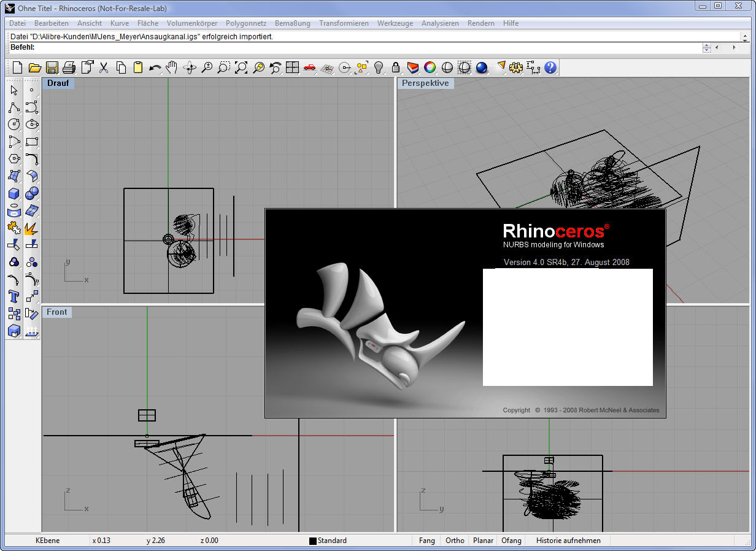The height and width of the screenshot is (551, 756).
Task: Select the blue Box solid tool
Action: click(x=14, y=193)
